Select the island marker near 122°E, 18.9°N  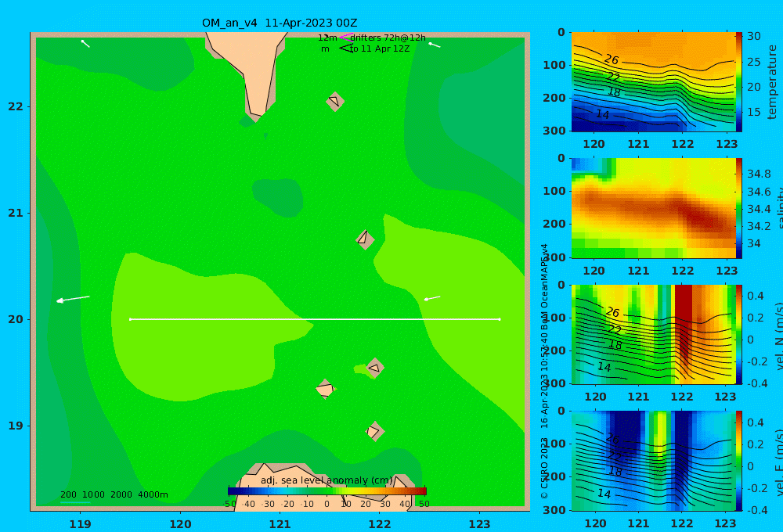374,431
